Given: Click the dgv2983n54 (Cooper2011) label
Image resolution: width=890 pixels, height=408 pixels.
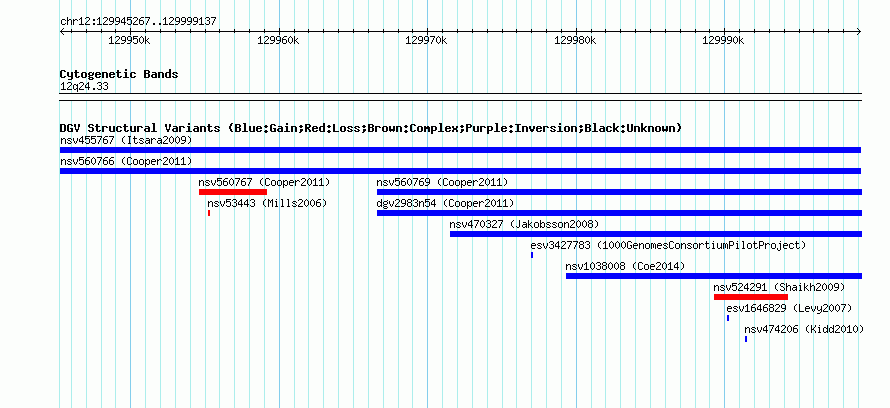Looking at the screenshot, I should pyautogui.click(x=445, y=203).
